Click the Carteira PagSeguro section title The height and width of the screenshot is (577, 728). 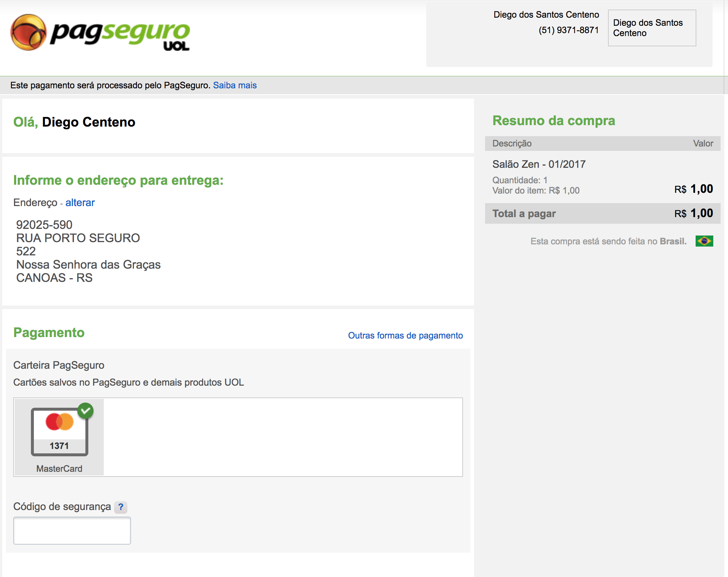(59, 365)
